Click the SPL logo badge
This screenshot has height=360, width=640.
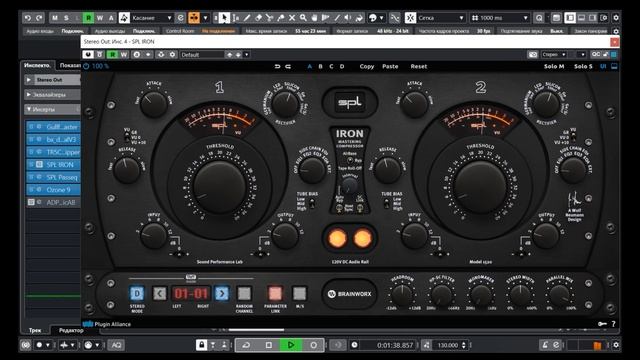pos(350,102)
